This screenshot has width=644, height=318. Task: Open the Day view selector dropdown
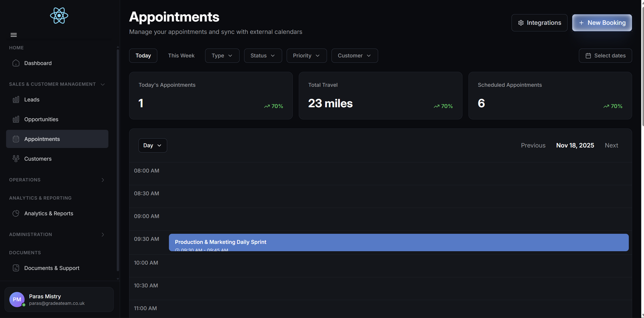pyautogui.click(x=153, y=145)
